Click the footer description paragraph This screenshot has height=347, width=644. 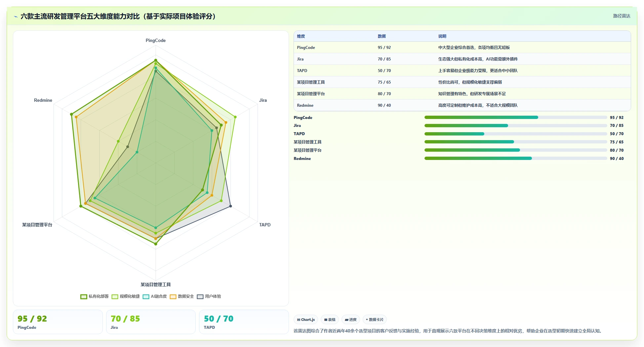(448, 331)
